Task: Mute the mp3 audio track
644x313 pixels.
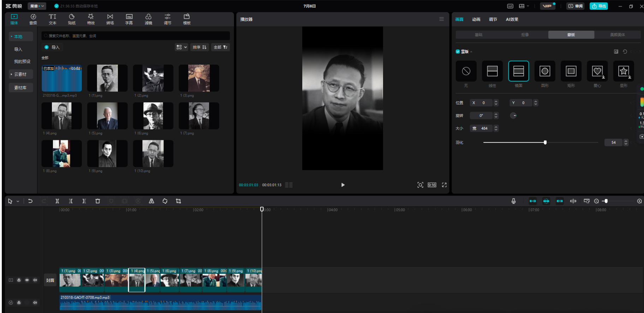Action: 35,302
